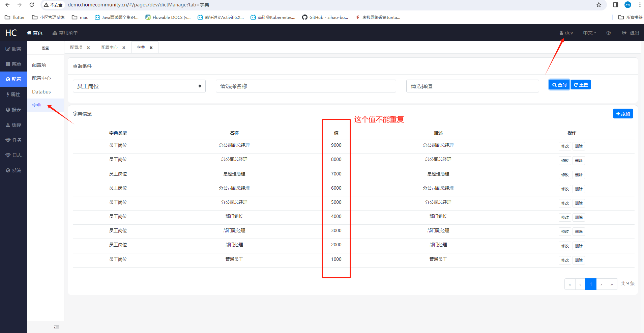The image size is (644, 333).
Task: Open the Chrome profile avatar
Action: point(628,5)
